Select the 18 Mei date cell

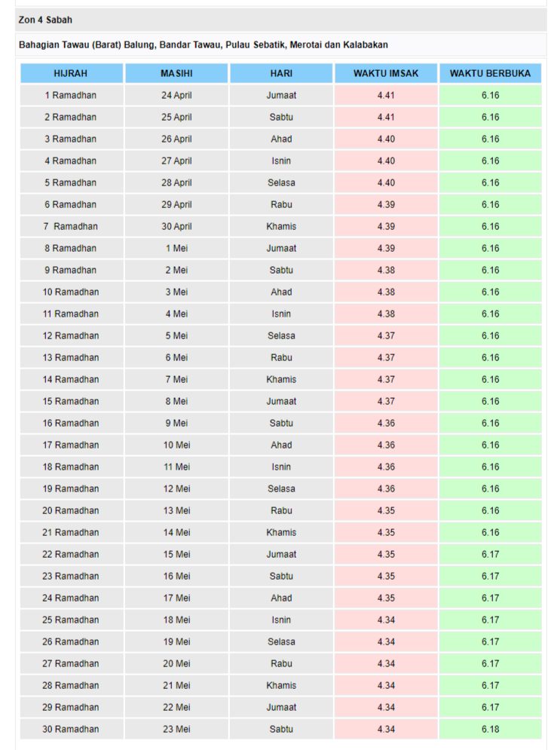[176, 620]
